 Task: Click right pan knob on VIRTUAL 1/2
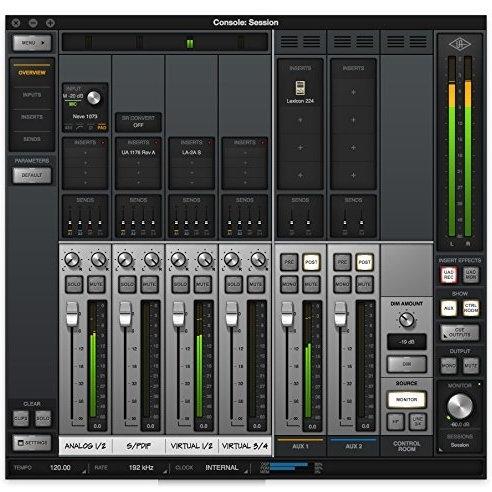pos(205,260)
